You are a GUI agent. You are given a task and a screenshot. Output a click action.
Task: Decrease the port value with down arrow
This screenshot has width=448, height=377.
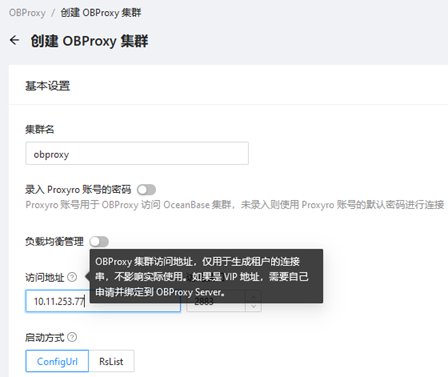click(254, 307)
